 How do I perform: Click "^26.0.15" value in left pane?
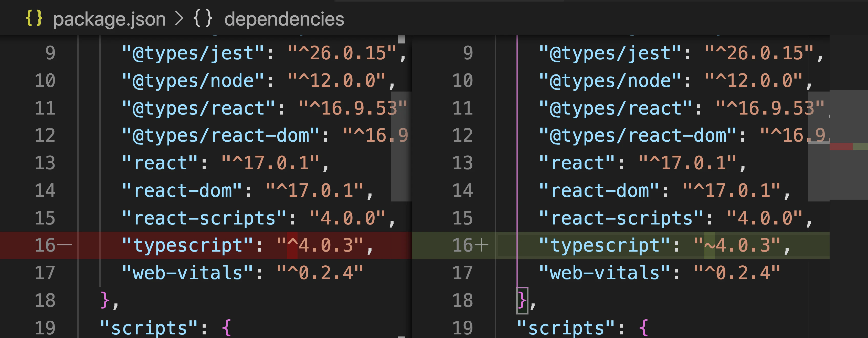(x=342, y=53)
